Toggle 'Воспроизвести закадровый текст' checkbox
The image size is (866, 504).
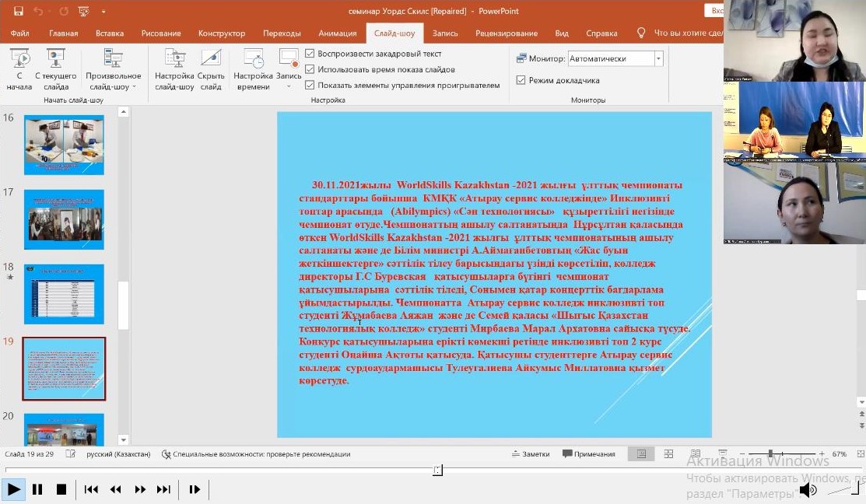click(x=310, y=54)
